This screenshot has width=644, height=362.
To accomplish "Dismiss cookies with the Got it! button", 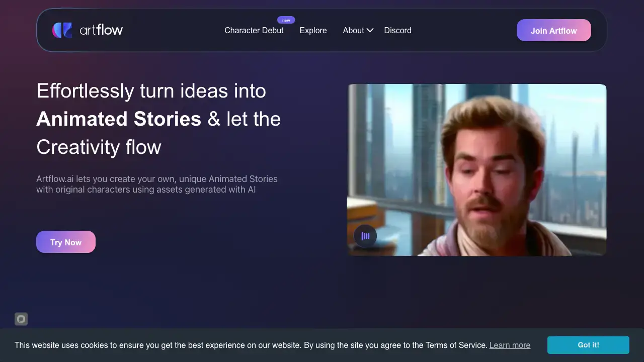I will (588, 345).
